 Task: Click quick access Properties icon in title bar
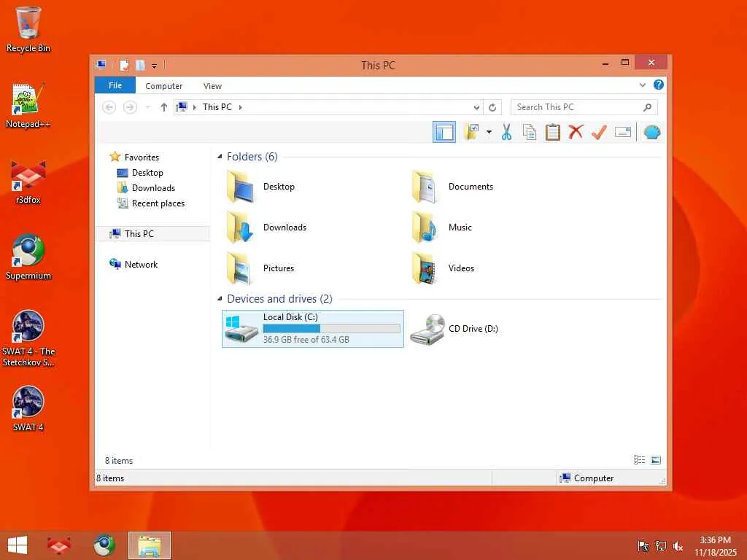tap(124, 65)
